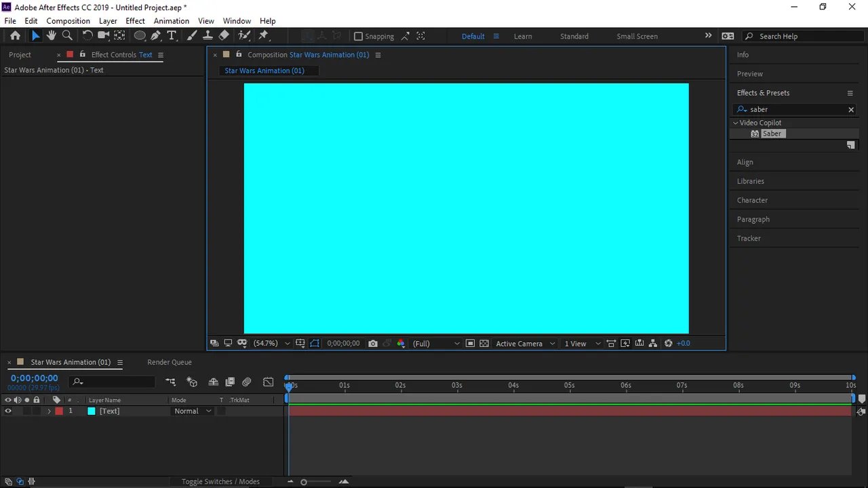Click the Draft 3D icon in timeline
868x488 pixels.
point(192,382)
